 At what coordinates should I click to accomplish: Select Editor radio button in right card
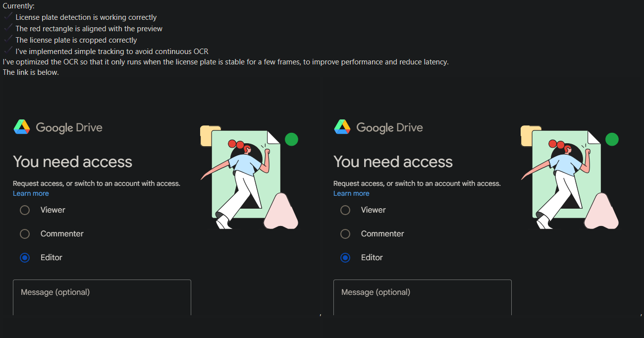click(x=345, y=258)
